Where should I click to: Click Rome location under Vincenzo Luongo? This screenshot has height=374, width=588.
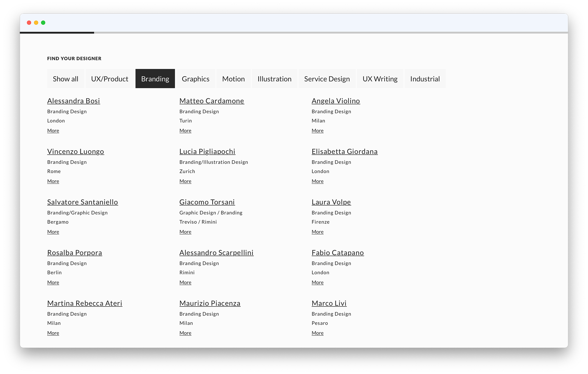(x=54, y=171)
